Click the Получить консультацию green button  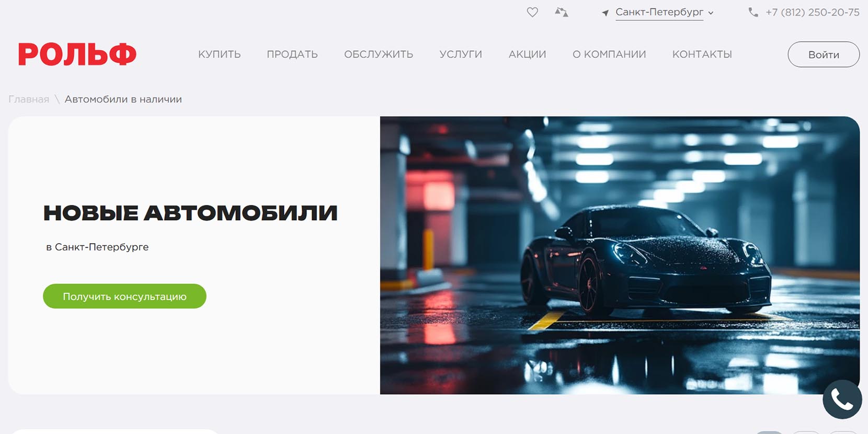click(124, 296)
